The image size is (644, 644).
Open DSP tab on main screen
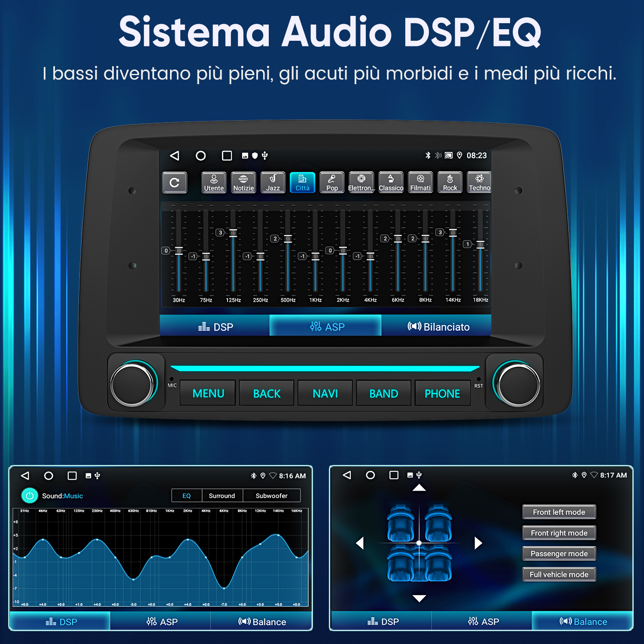click(x=215, y=326)
